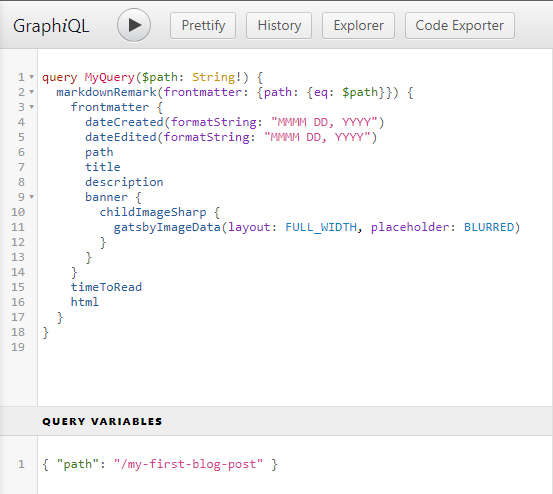Click the $path variable on line 1
The height and width of the screenshot is (494, 553).
[159, 77]
